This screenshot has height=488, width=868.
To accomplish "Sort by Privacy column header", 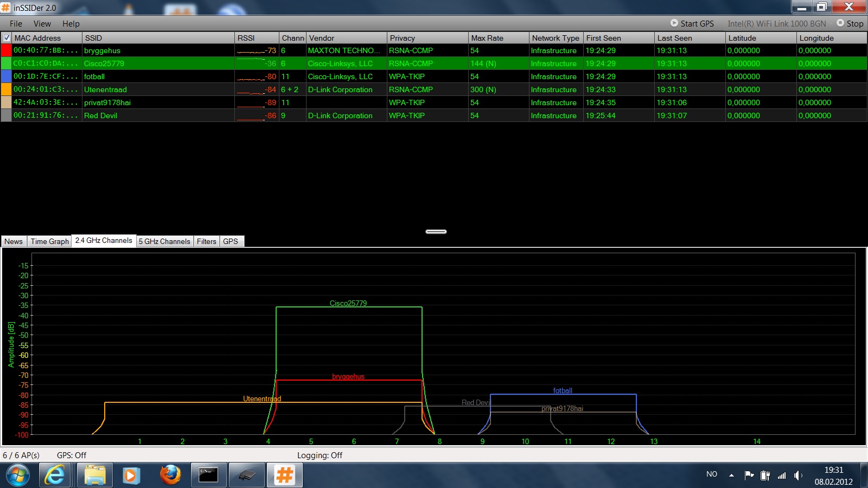I will [427, 38].
